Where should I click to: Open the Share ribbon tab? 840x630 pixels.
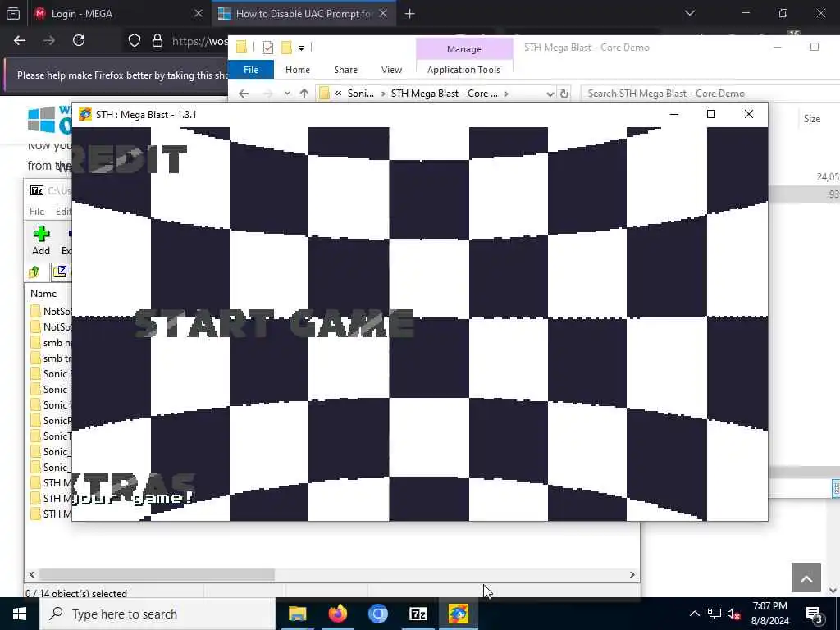point(345,70)
